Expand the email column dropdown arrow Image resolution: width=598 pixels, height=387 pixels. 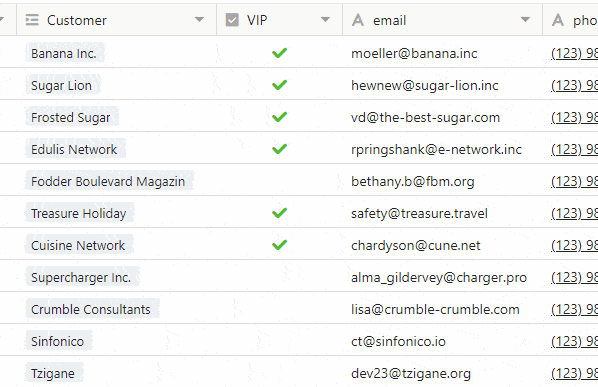tap(525, 19)
